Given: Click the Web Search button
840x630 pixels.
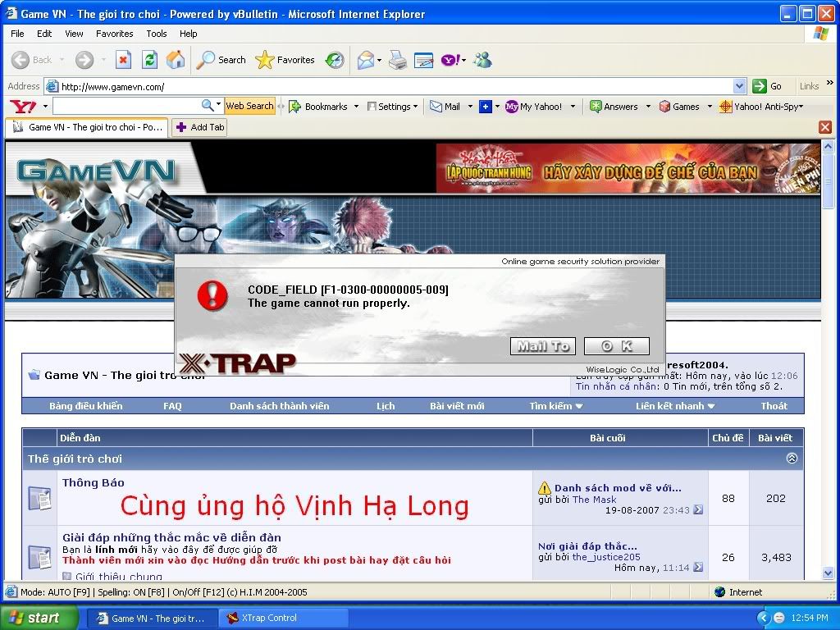Looking at the screenshot, I should click(x=249, y=106).
